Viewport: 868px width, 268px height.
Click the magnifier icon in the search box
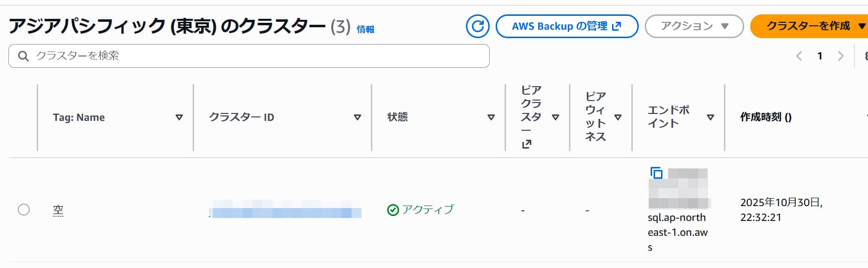coord(23,56)
